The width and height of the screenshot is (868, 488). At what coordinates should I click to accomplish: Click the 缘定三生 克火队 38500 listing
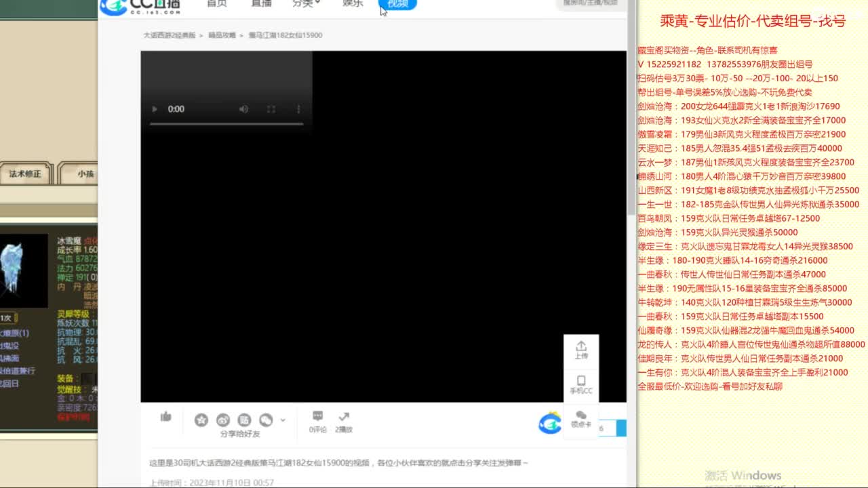(745, 247)
